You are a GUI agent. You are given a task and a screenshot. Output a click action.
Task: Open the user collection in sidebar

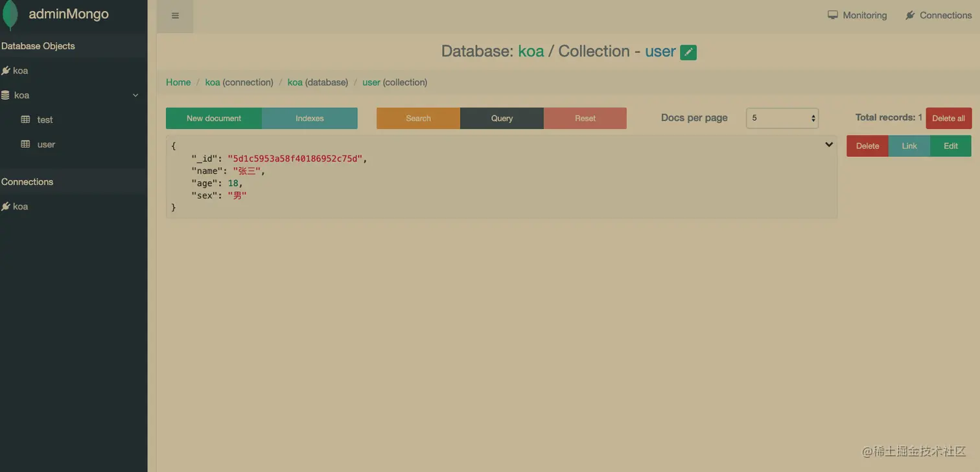[46, 145]
